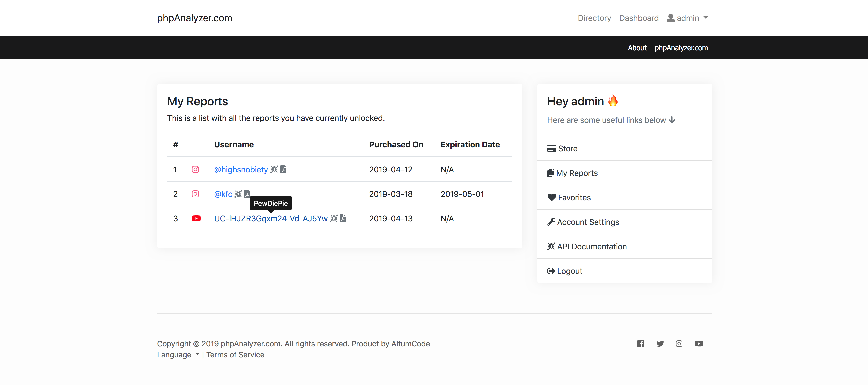This screenshot has height=385, width=868.
Task: Open Instagram icon in footer
Action: [x=679, y=343]
